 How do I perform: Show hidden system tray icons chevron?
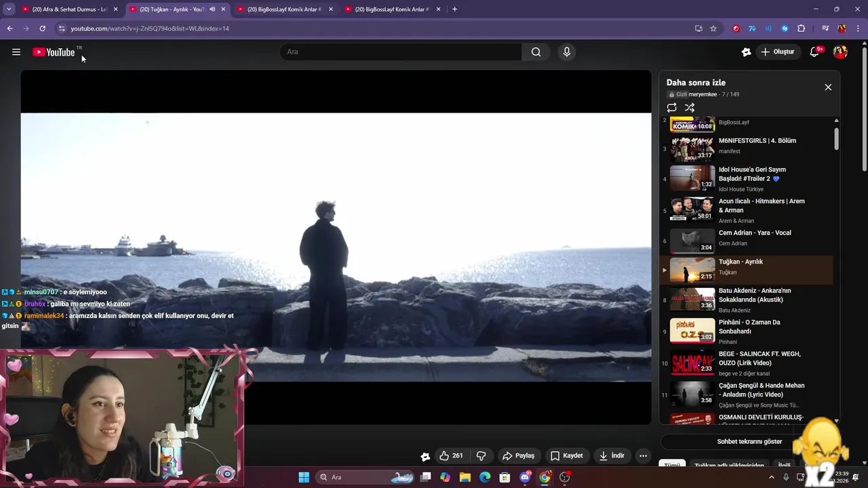pyautogui.click(x=772, y=477)
